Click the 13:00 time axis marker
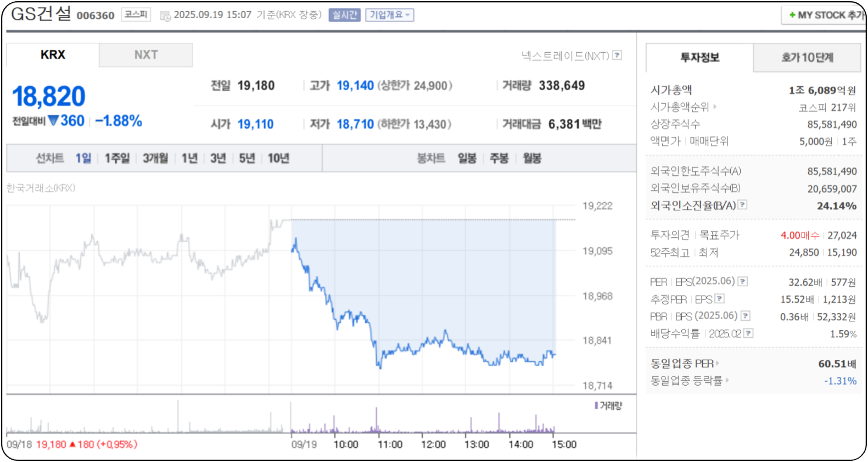Screen dimensions: 868x462 (477, 444)
